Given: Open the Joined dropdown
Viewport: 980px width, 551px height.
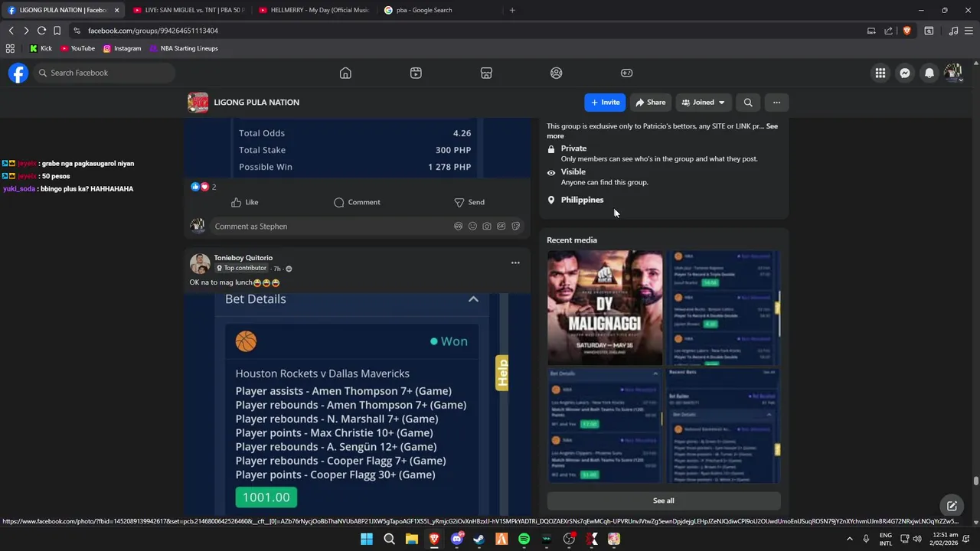Looking at the screenshot, I should 704,103.
